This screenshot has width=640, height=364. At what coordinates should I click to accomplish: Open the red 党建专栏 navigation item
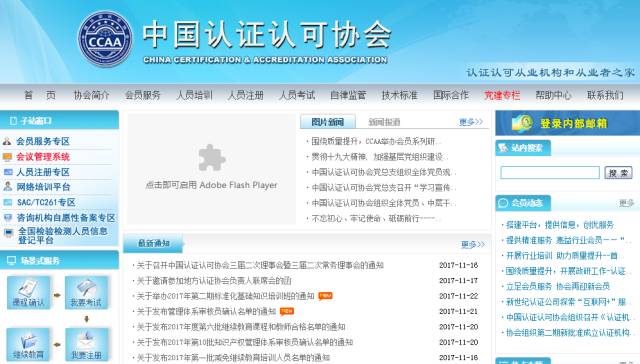point(502,95)
